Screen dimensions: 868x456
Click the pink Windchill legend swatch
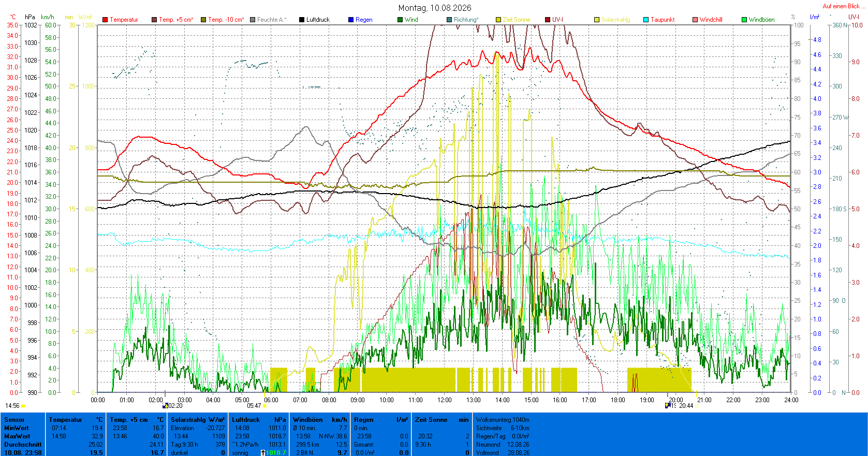coord(695,20)
